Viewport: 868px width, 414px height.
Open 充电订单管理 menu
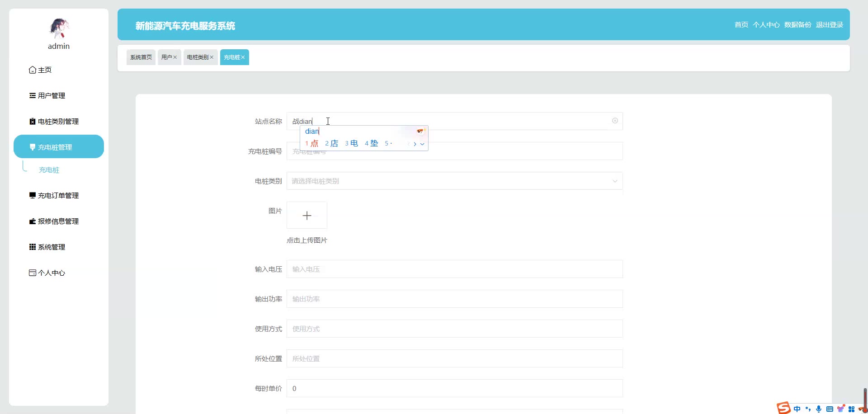[59, 195]
